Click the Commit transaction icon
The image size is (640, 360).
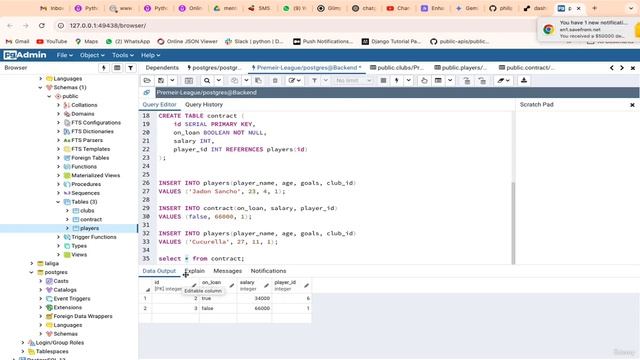[x=466, y=80]
